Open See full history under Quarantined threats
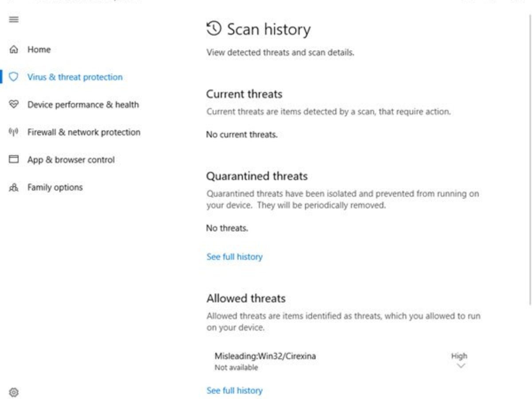This screenshot has height=399, width=532. point(235,257)
